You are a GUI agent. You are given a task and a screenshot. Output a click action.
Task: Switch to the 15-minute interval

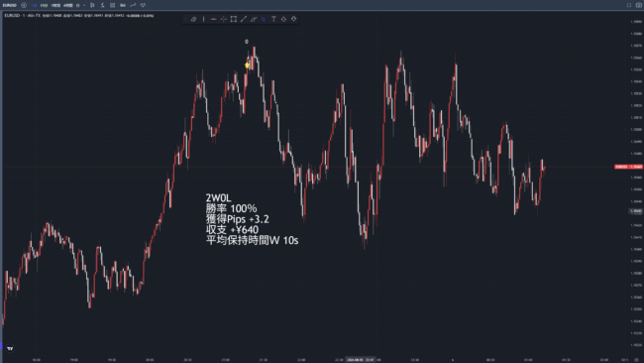(44, 5)
